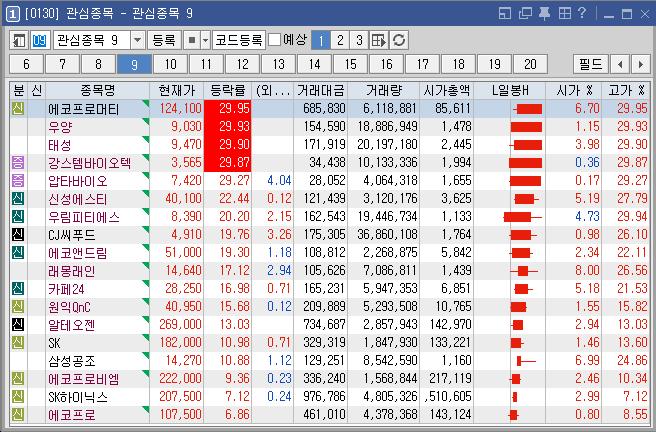Select the stock name 에코앤드림

click(77, 253)
